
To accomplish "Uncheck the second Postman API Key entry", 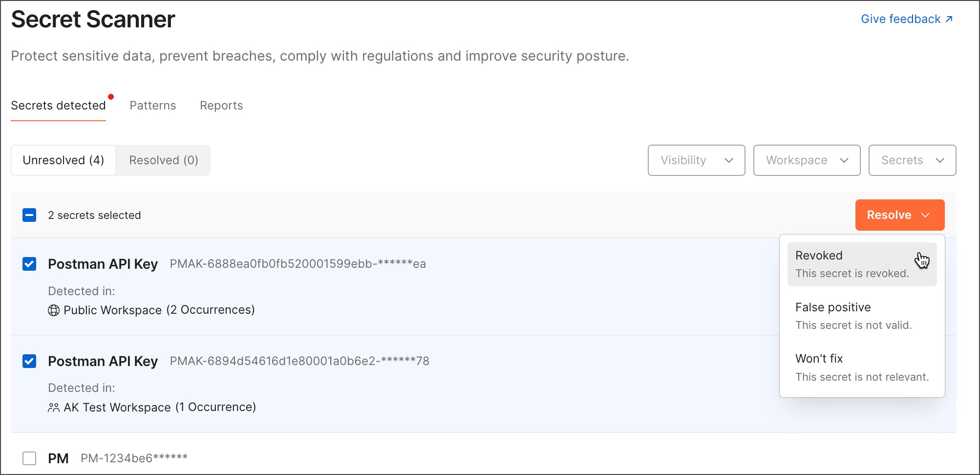I will tap(29, 361).
